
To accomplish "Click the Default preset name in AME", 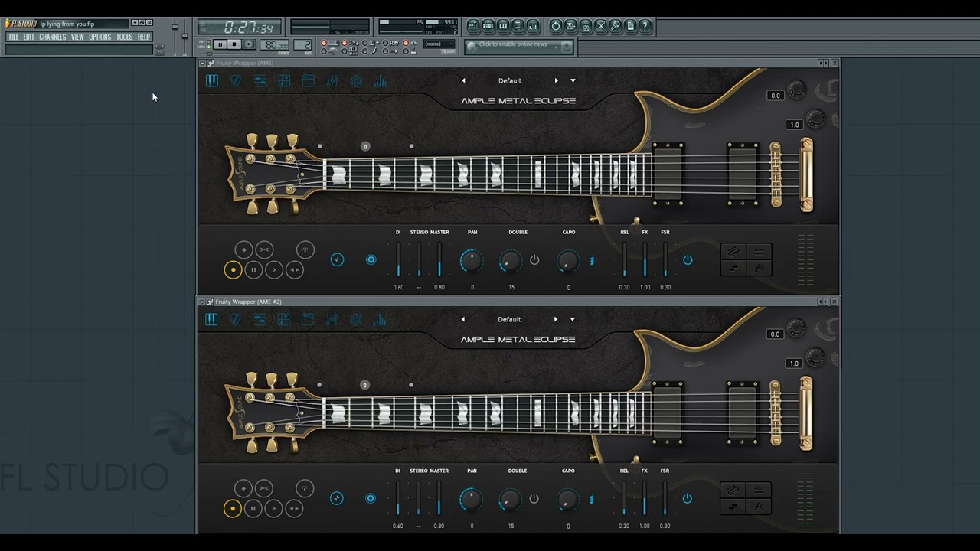I will click(x=510, y=80).
